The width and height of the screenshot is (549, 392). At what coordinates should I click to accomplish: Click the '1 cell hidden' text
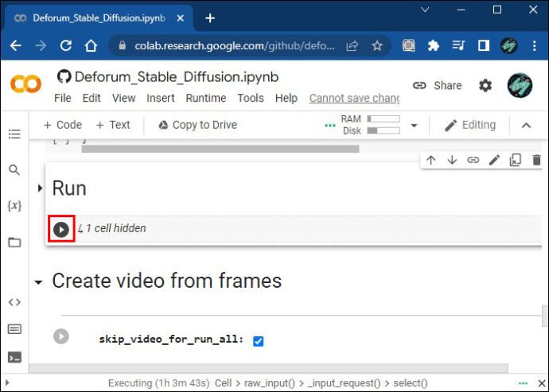click(x=116, y=228)
